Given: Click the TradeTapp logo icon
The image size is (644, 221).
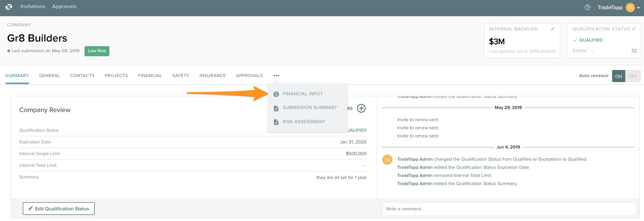Looking at the screenshot, I should [9, 7].
